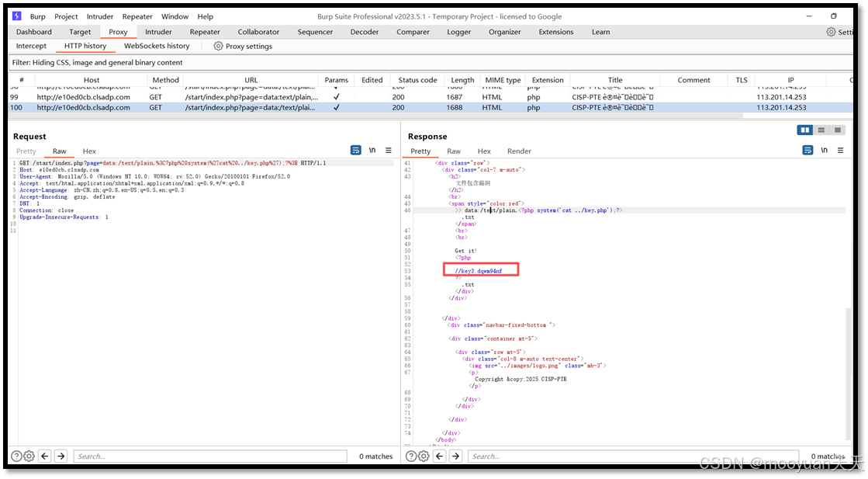Screen dimensions: 868x479
Task: Open the Settings gear at top right
Action: (831, 32)
